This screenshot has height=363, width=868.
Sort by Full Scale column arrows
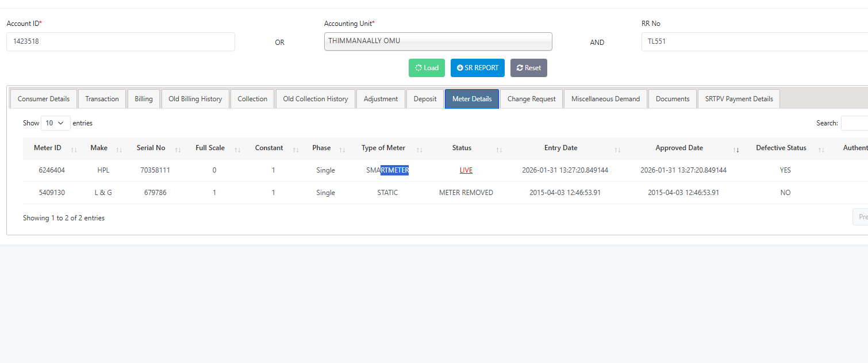[237, 150]
